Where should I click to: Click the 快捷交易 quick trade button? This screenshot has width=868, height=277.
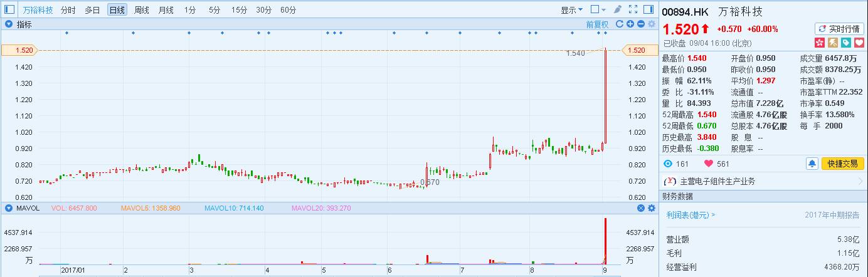point(842,164)
